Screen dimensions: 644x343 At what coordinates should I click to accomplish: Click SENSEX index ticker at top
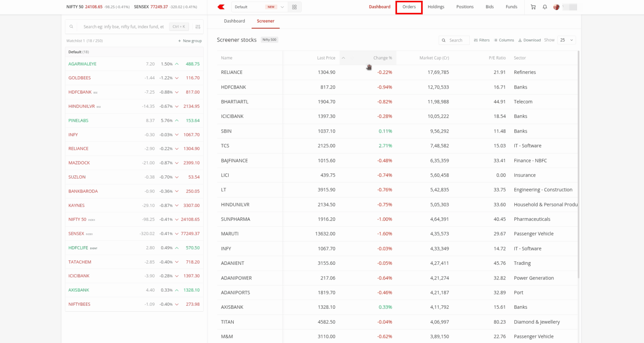[165, 7]
